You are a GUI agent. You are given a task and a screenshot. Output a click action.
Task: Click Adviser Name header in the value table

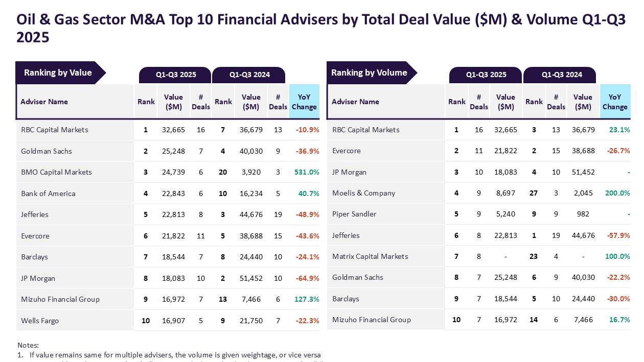44,102
